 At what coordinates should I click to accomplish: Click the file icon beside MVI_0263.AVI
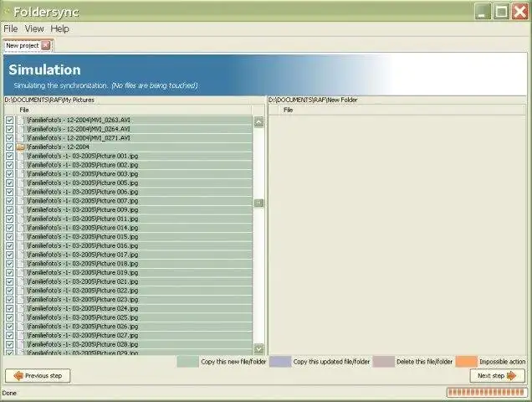21,121
